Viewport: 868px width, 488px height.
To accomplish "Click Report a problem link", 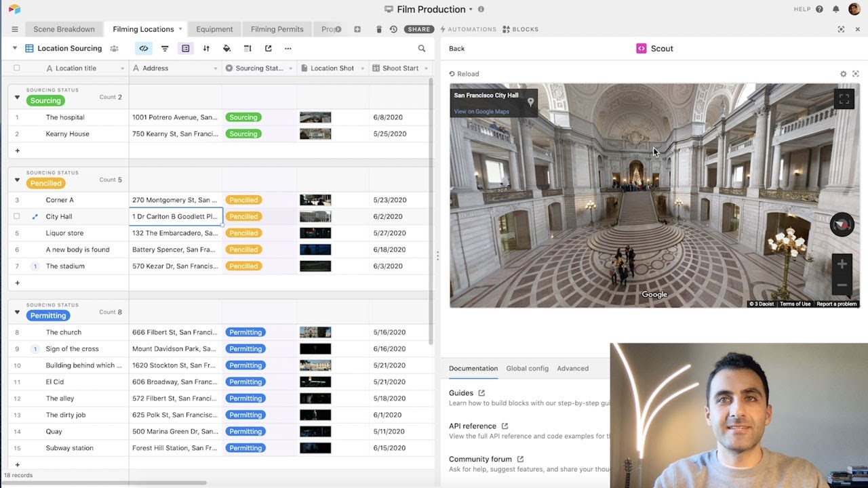I will pyautogui.click(x=837, y=304).
